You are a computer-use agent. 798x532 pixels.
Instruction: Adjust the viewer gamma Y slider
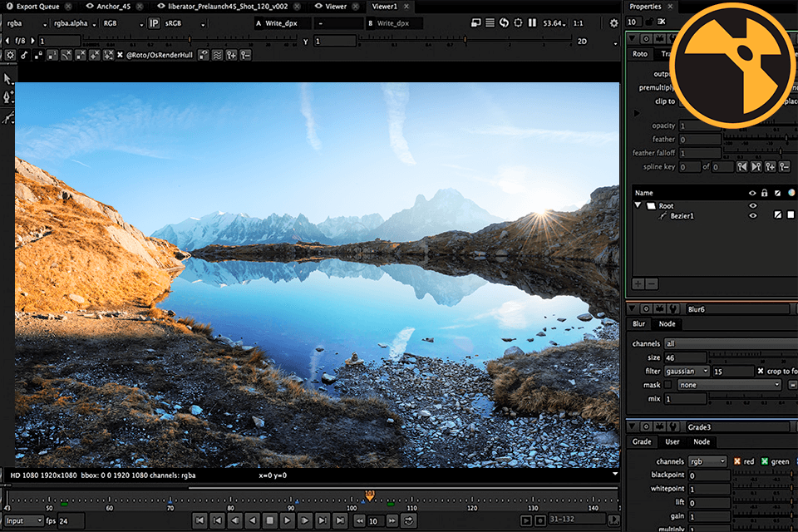point(464,40)
